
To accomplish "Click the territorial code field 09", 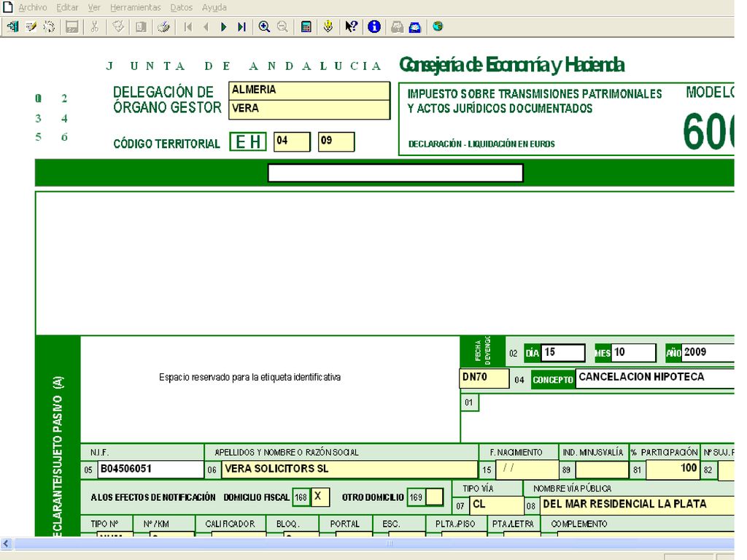I will click(336, 141).
